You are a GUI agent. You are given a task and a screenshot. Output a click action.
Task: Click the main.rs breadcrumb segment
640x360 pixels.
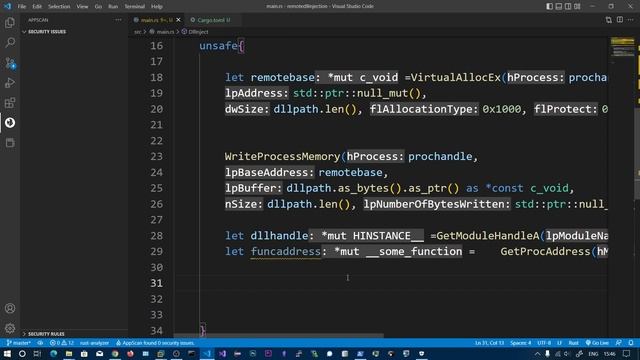pyautogui.click(x=165, y=31)
